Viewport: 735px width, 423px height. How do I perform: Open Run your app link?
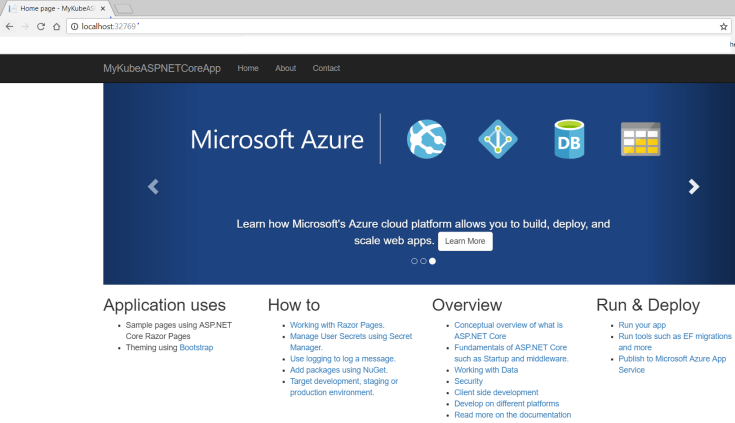coord(642,325)
